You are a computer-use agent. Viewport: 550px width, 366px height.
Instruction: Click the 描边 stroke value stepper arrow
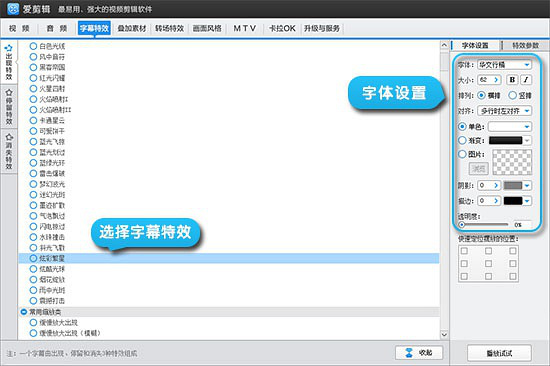pyautogui.click(x=496, y=201)
